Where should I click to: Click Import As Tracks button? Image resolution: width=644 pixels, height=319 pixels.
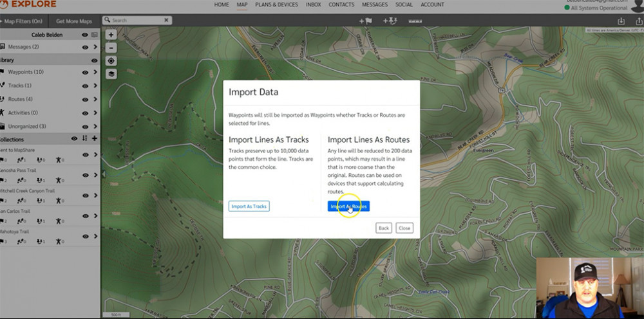tap(249, 206)
